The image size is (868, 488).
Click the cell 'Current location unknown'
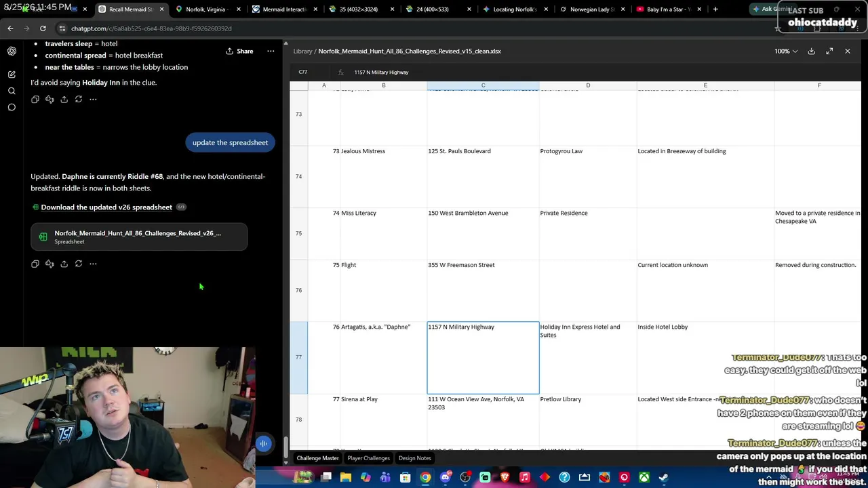coord(705,290)
